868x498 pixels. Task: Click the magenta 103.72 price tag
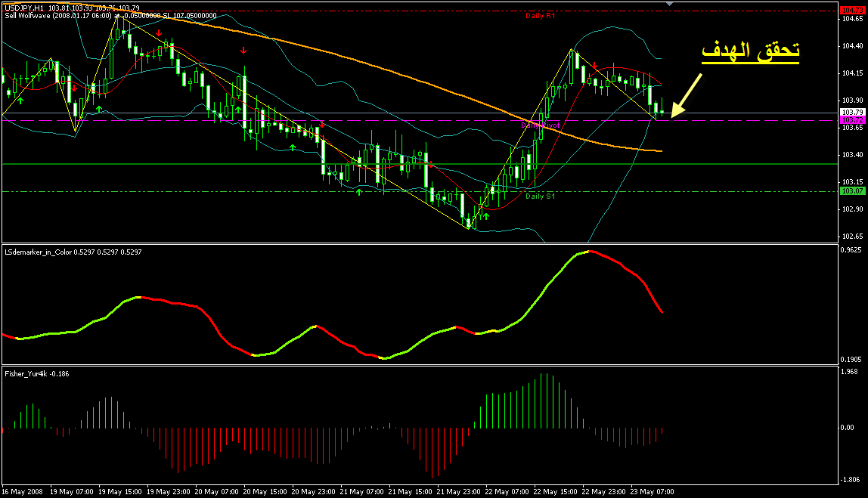(851, 120)
